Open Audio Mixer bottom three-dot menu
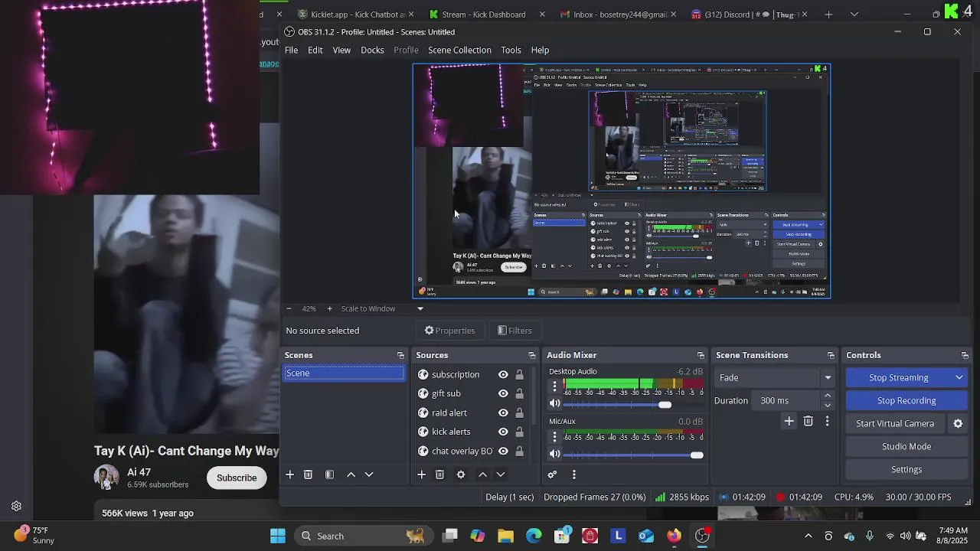Viewport: 980px width, 551px height. [573, 474]
